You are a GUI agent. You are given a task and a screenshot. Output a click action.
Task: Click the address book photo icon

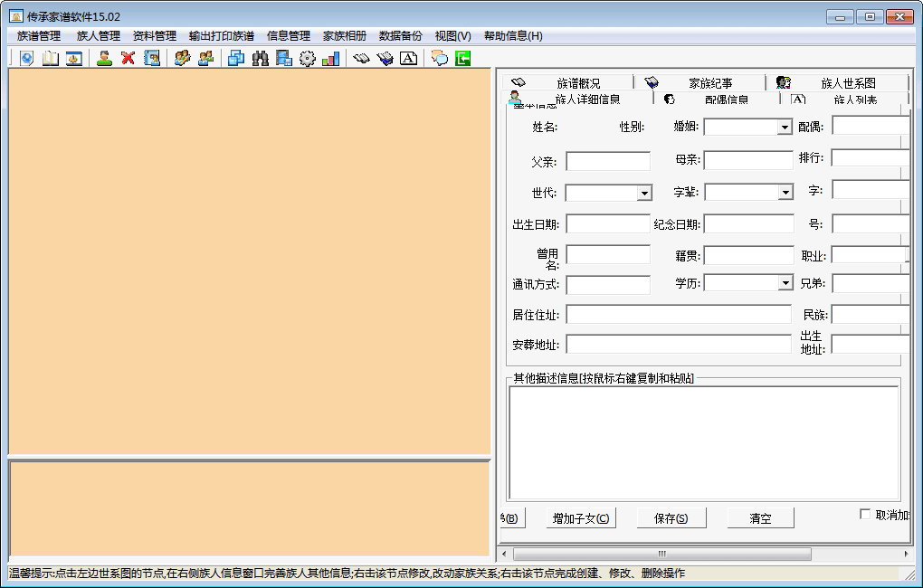[x=152, y=58]
